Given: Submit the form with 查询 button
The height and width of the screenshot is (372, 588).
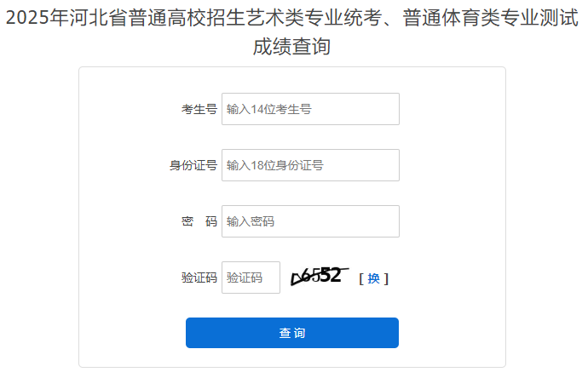Looking at the screenshot, I should (x=292, y=333).
